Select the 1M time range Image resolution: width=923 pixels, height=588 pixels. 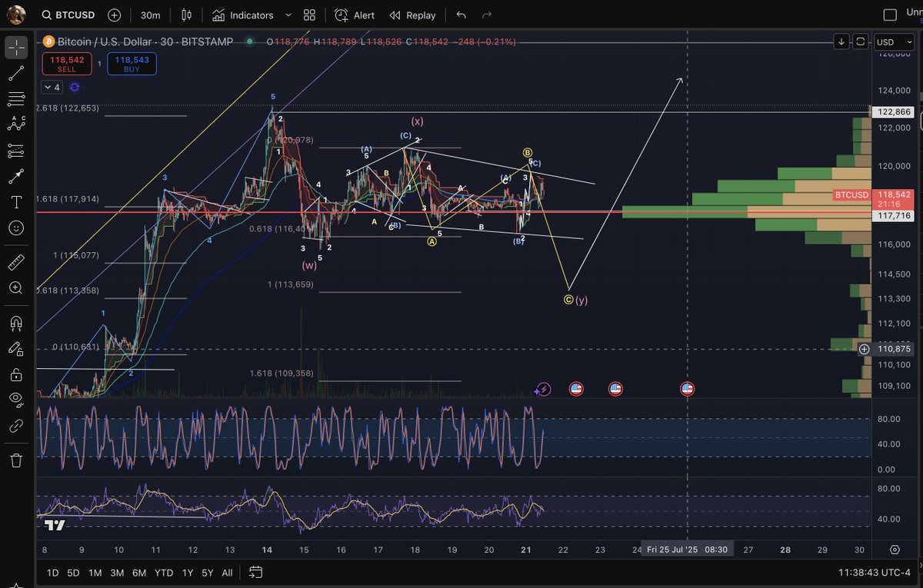pyautogui.click(x=95, y=573)
